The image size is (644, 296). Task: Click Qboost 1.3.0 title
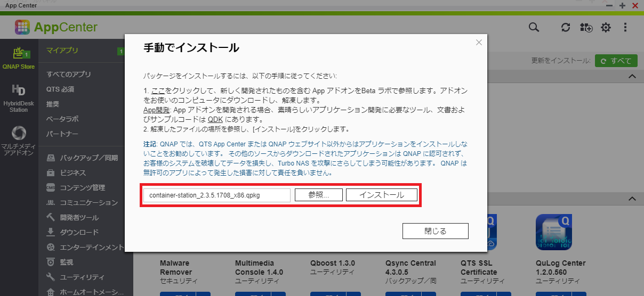tap(333, 263)
